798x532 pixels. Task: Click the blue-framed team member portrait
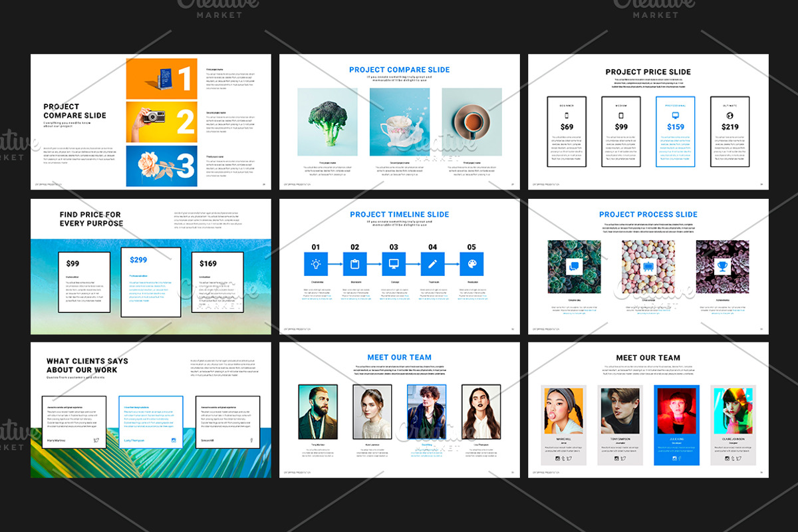pyautogui.click(x=426, y=412)
